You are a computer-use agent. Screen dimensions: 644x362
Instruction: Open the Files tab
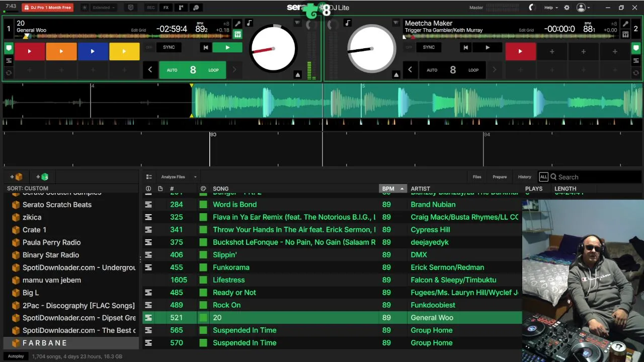(x=477, y=177)
